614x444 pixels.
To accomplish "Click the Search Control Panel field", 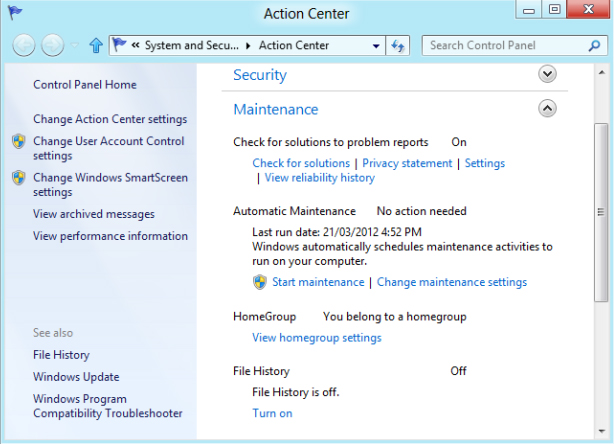I will (x=510, y=45).
